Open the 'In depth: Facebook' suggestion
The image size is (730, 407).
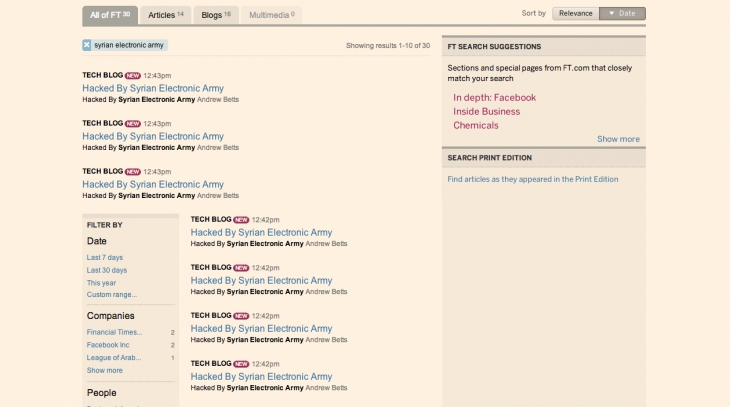click(x=494, y=98)
